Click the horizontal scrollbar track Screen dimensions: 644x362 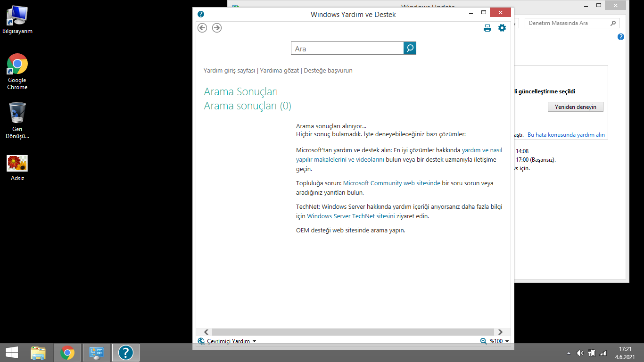coord(353,332)
